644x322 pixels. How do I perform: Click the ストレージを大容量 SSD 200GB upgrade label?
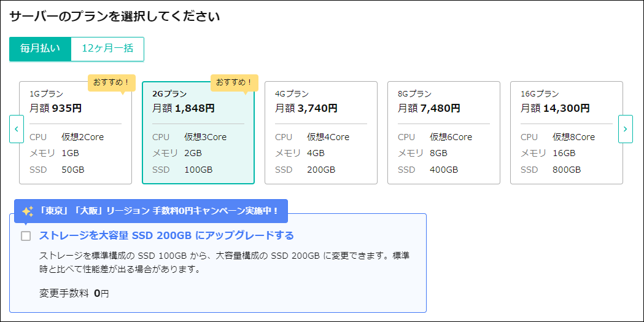click(x=166, y=235)
